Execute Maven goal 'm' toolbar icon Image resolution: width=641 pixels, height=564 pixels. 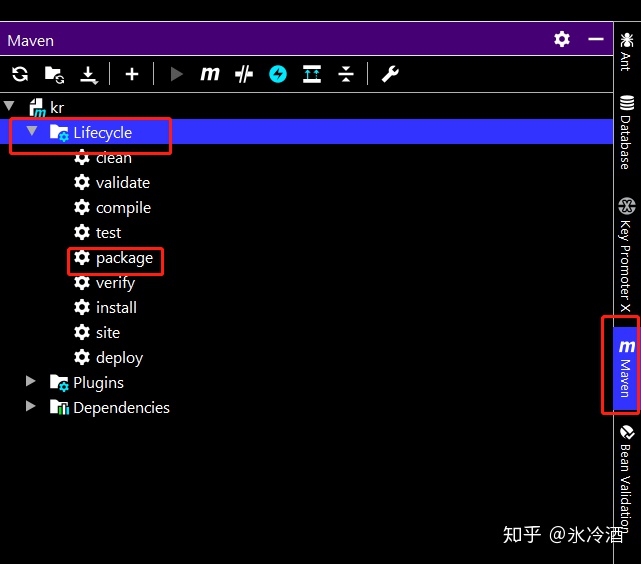pyautogui.click(x=210, y=74)
